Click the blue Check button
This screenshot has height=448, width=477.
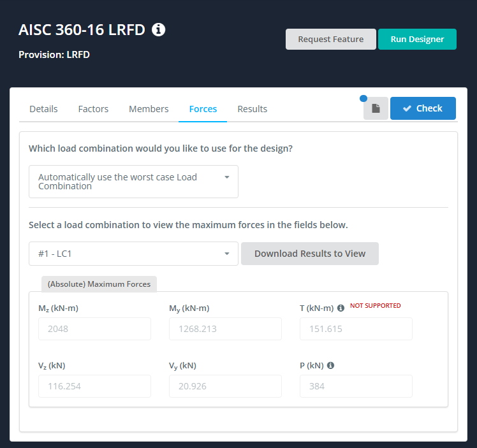(x=423, y=108)
